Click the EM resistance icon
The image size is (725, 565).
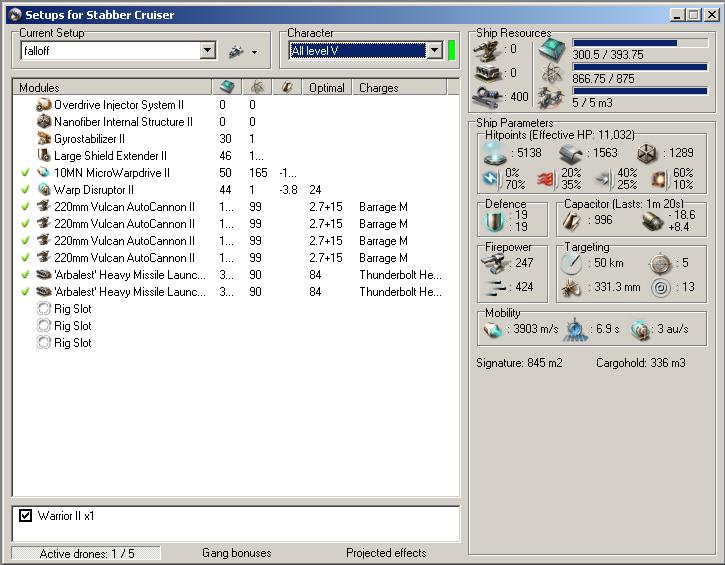(492, 178)
